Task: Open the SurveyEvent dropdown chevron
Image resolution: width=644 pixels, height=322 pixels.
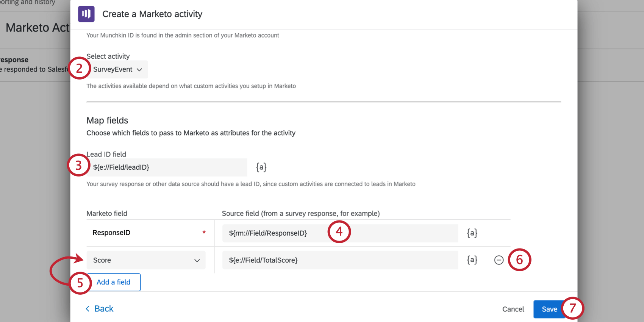Action: coord(140,69)
